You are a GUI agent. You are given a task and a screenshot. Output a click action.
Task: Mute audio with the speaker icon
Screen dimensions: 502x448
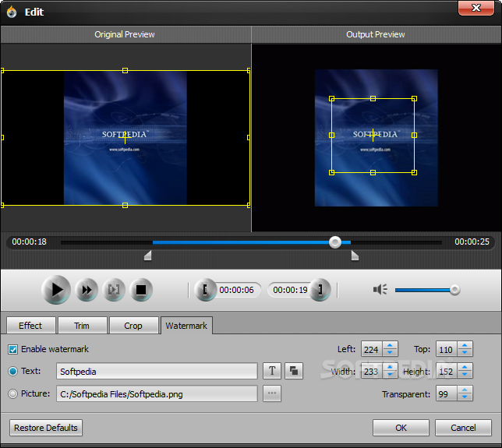(x=380, y=290)
